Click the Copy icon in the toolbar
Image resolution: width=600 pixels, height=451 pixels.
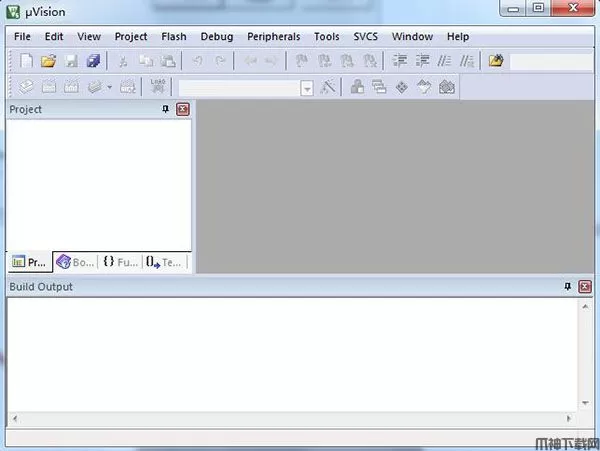[x=146, y=61]
